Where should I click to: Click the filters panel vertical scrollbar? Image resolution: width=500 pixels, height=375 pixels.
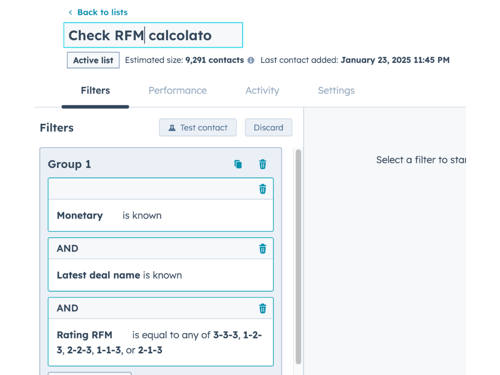[298, 257]
